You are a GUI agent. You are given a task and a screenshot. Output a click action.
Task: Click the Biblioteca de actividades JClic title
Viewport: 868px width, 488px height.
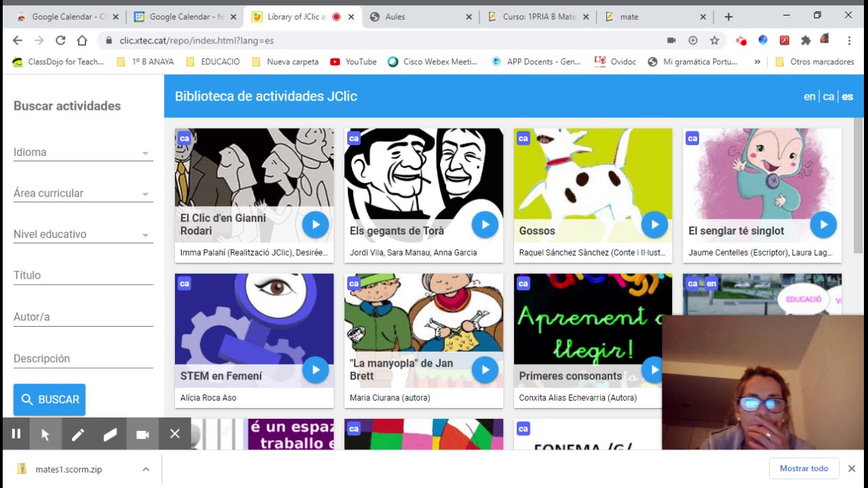266,96
